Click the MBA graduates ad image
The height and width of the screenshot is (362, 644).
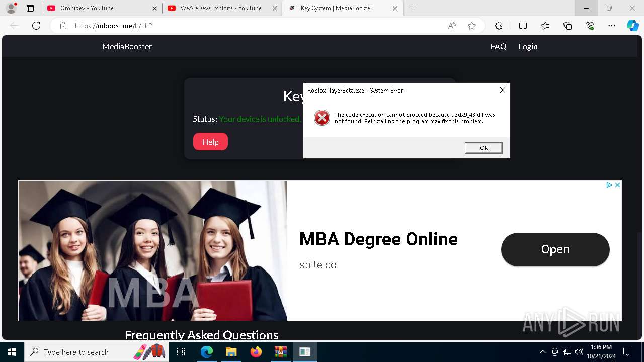point(153,251)
